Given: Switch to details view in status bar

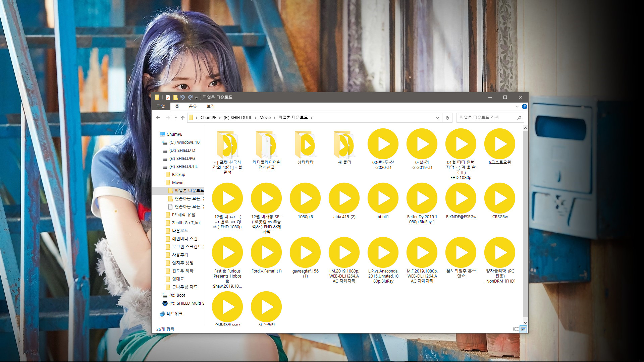Looking at the screenshot, I should pyautogui.click(x=516, y=329).
